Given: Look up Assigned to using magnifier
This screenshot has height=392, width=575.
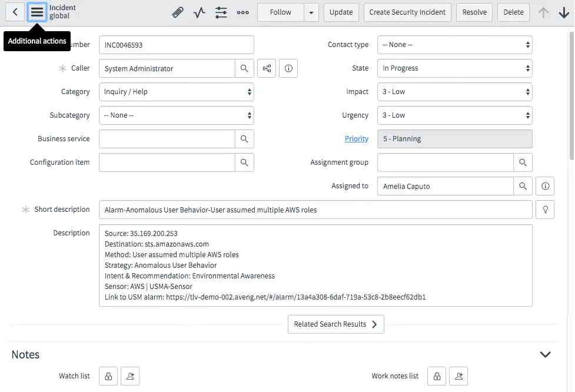Looking at the screenshot, I should (x=523, y=186).
